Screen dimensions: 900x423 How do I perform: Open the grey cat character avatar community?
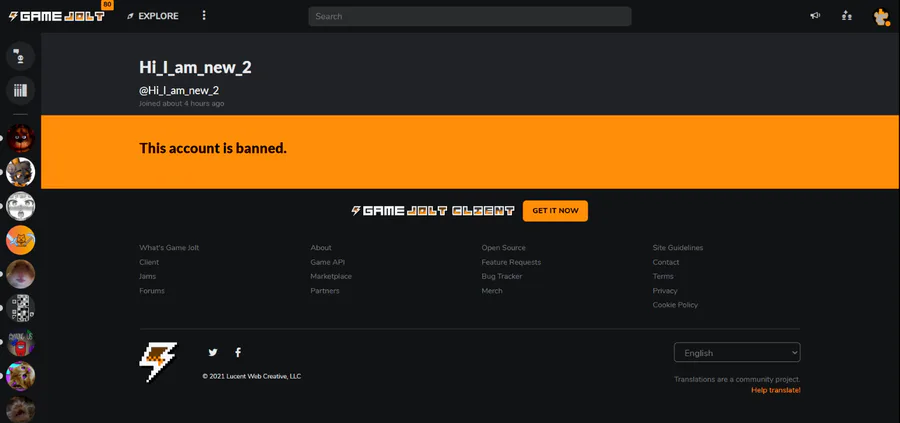click(x=21, y=172)
